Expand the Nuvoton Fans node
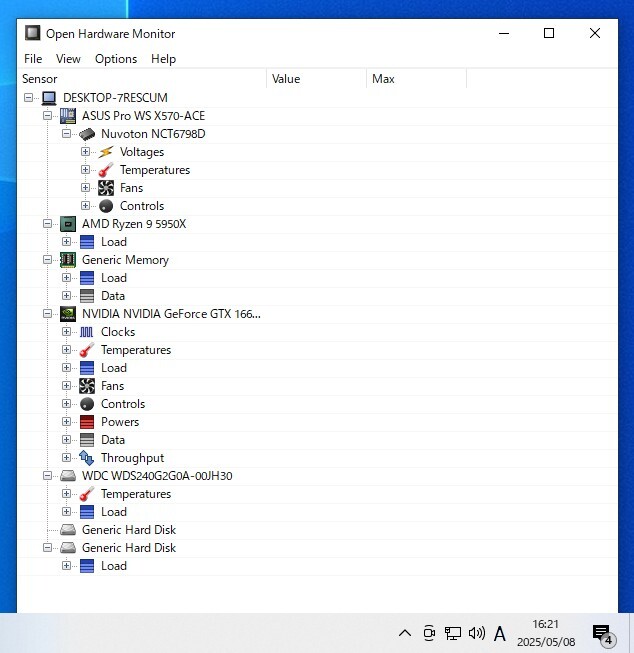Viewport: 634px width, 653px height. (x=85, y=188)
